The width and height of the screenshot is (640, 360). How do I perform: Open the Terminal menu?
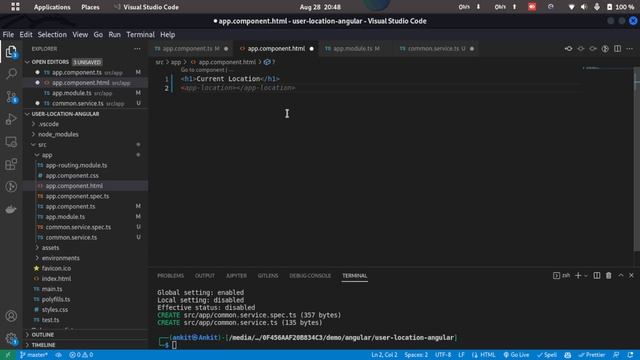140,35
